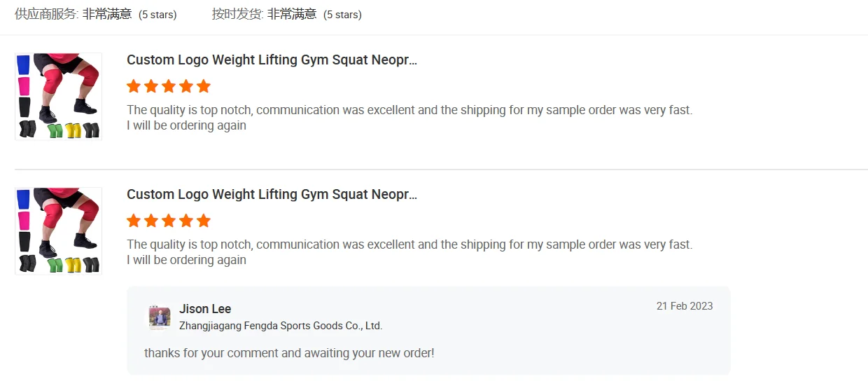Click "(5 stars)" beside the 供应商服务 rating
The width and height of the screenshot is (868, 386).
157,15
